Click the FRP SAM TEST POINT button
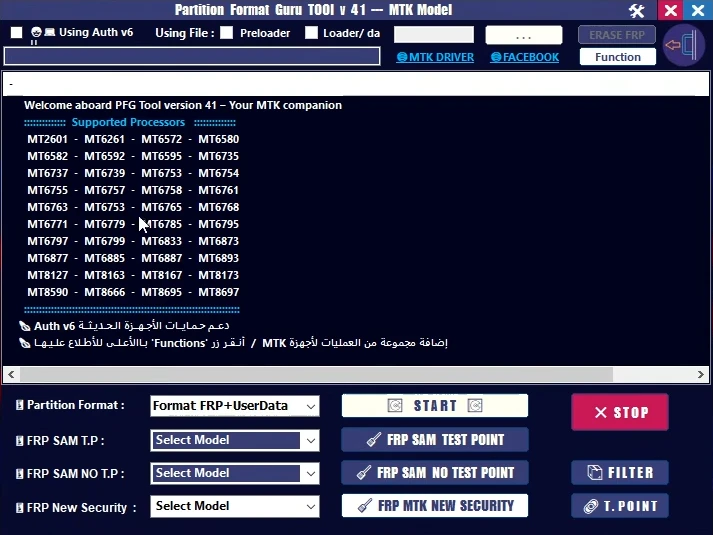The height and width of the screenshot is (535, 713). coord(435,440)
